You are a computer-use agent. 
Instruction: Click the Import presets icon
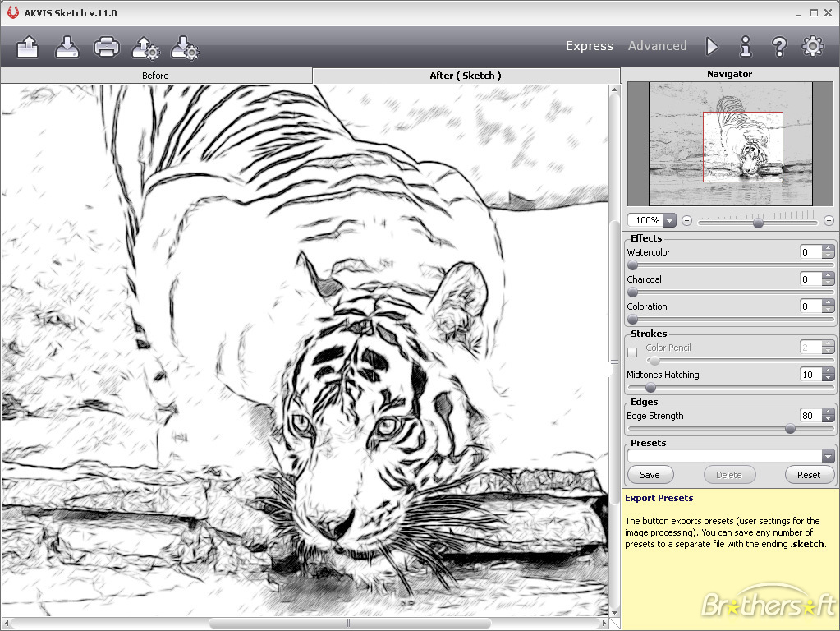(145, 47)
